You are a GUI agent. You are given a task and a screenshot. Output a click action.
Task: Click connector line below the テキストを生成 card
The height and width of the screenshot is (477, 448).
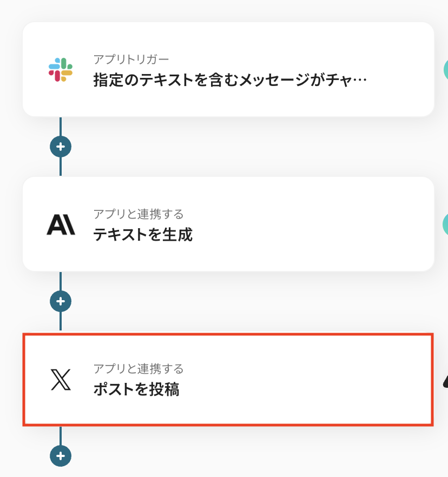(x=61, y=281)
